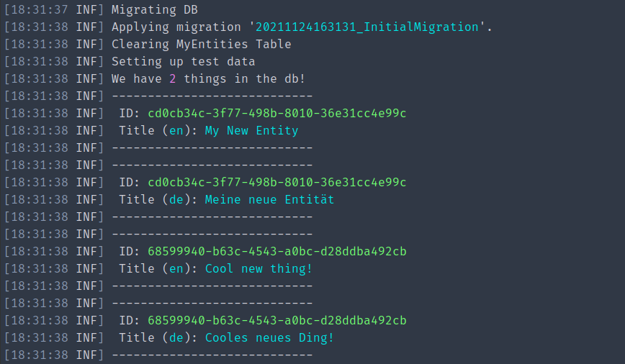The width and height of the screenshot is (625, 364).
Task: Click the 'Setting up test data' line
Action: [183, 61]
